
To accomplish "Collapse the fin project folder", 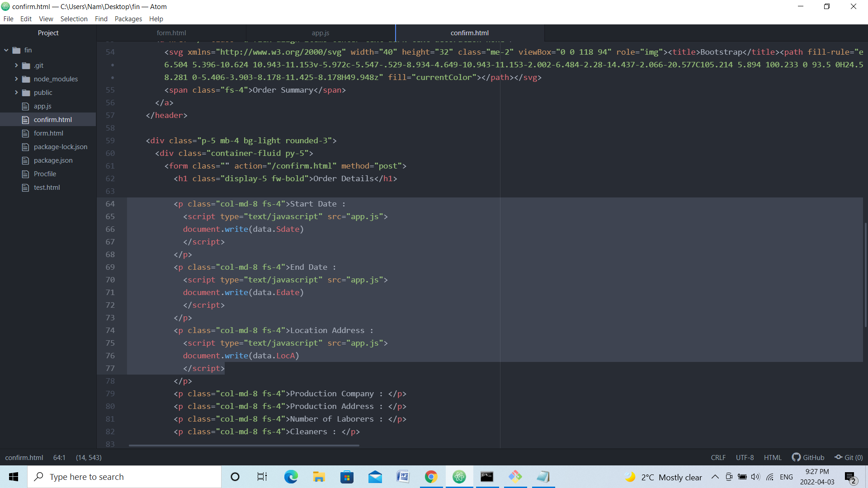I will (6, 50).
